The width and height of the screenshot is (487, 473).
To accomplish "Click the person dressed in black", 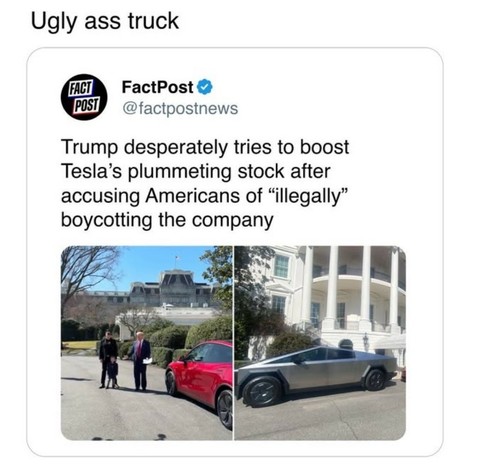I will click(x=108, y=359).
